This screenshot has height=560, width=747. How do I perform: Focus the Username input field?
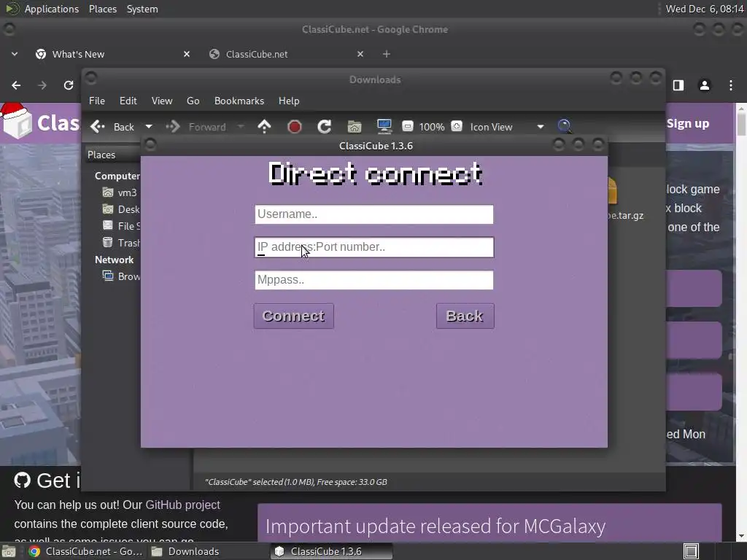pyautogui.click(x=374, y=214)
